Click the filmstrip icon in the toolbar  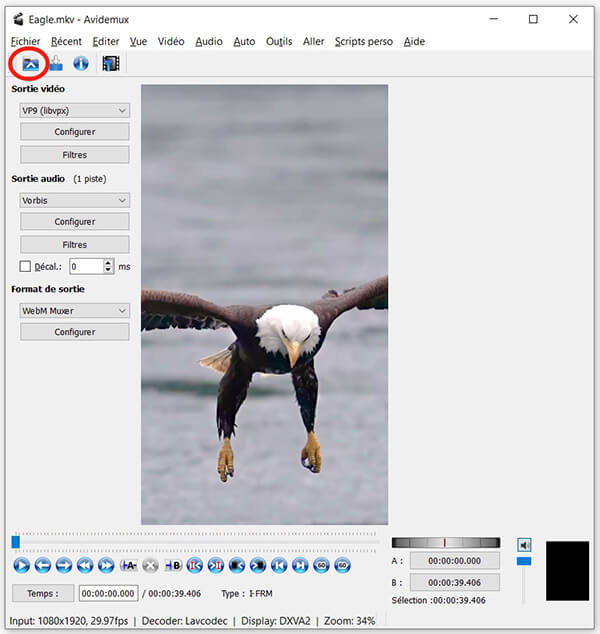click(x=110, y=64)
